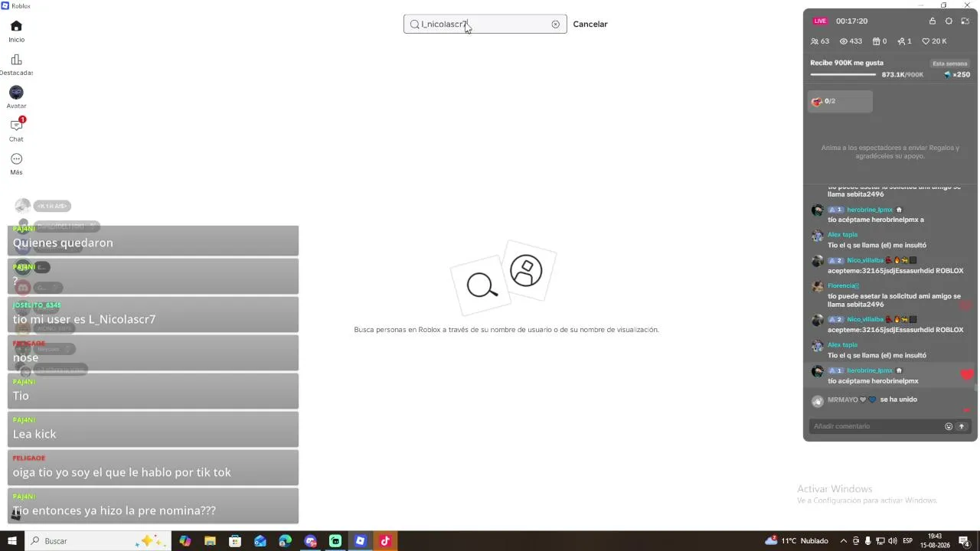The image size is (980, 551).
Task: Click the lock icon in the LIVE panel
Action: click(933, 21)
